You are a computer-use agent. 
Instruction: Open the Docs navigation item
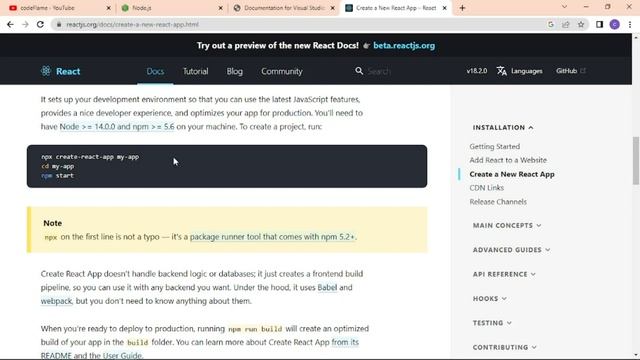pyautogui.click(x=155, y=71)
